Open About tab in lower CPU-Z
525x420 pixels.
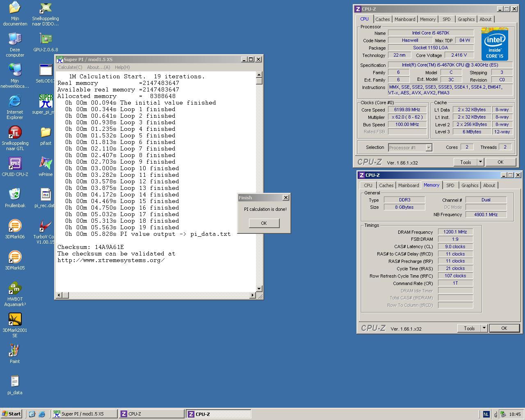click(x=489, y=185)
